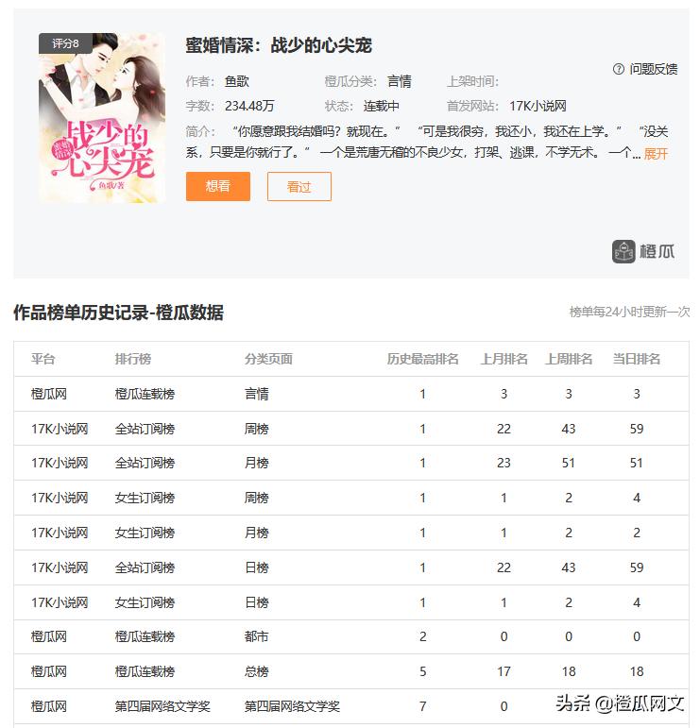Click 全站订阅榜 in the 月榜 row

(x=145, y=463)
